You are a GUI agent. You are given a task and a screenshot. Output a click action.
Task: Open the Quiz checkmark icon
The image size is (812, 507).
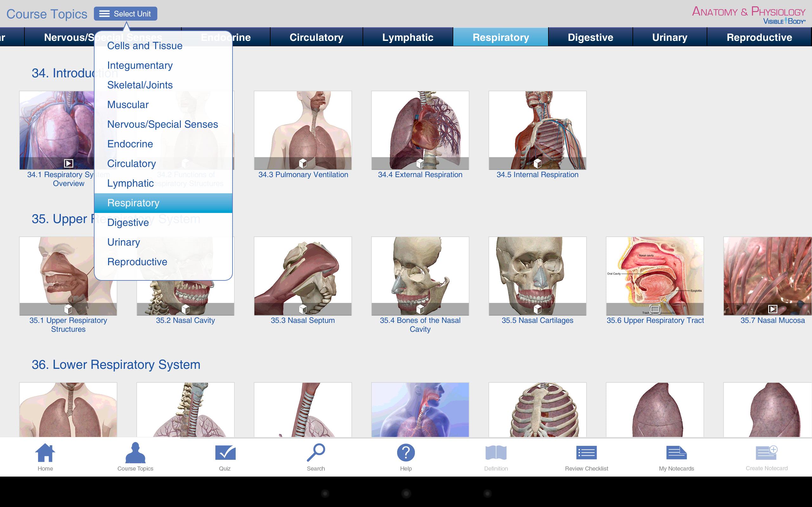point(225,453)
